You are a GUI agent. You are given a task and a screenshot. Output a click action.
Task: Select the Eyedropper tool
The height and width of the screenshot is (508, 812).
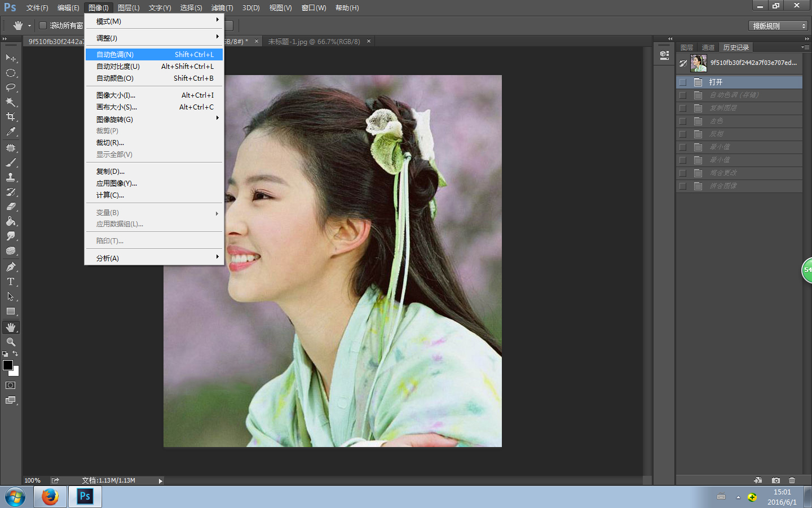[x=11, y=132]
